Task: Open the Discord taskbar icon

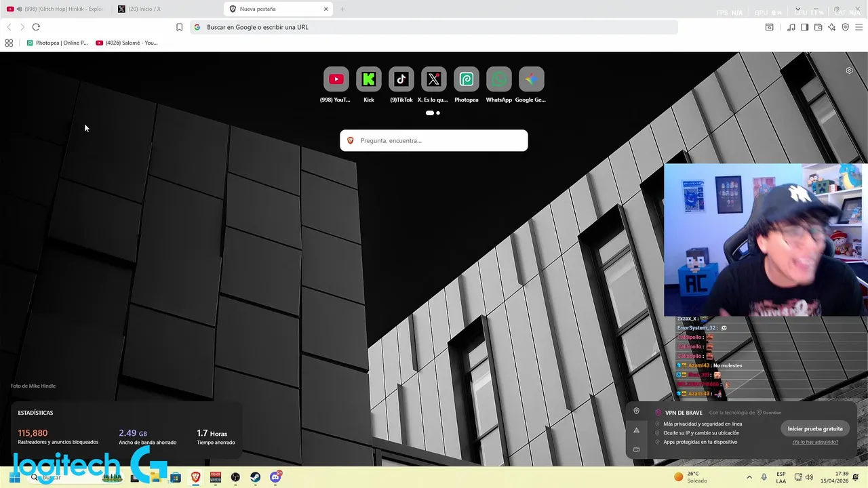Action: pos(275,477)
